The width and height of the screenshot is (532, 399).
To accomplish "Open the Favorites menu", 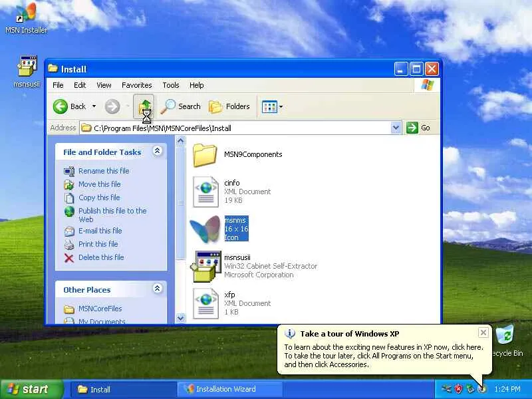I will click(137, 85).
